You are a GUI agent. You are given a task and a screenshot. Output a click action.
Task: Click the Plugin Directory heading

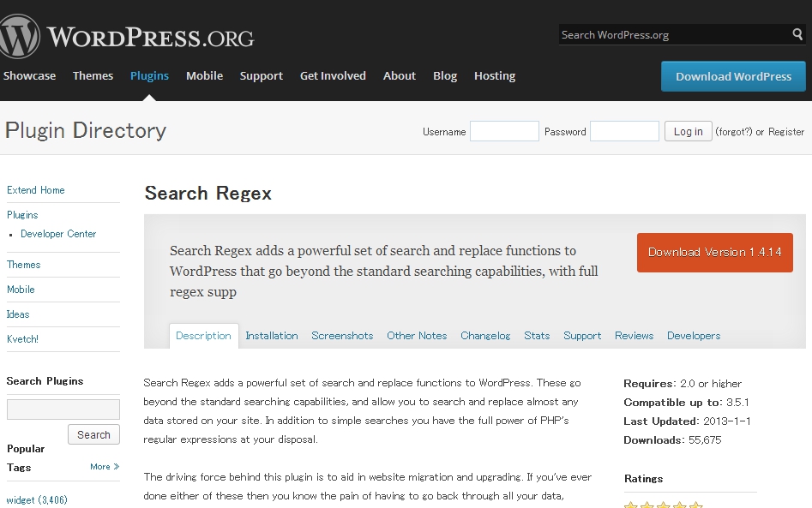coord(86,130)
